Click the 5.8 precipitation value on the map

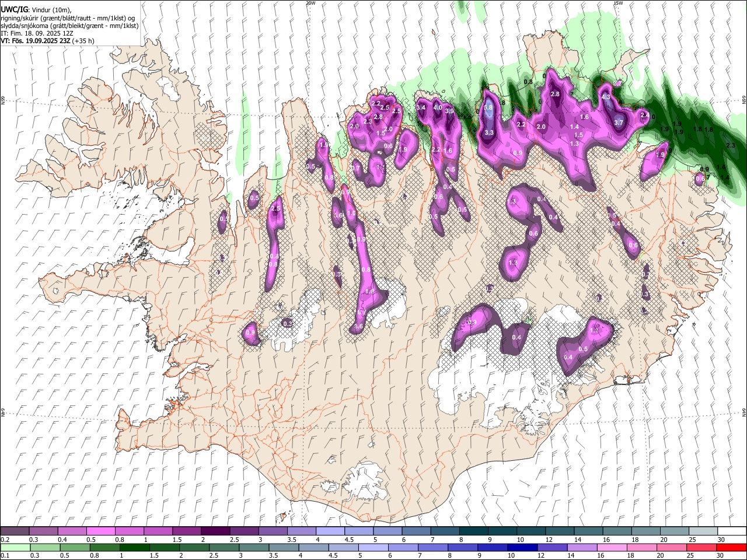[488, 108]
